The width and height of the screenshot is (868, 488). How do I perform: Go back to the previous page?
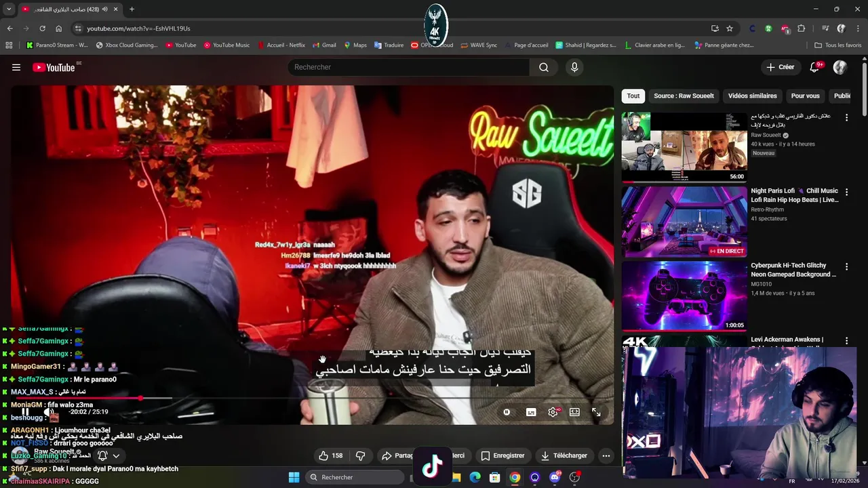click(10, 28)
